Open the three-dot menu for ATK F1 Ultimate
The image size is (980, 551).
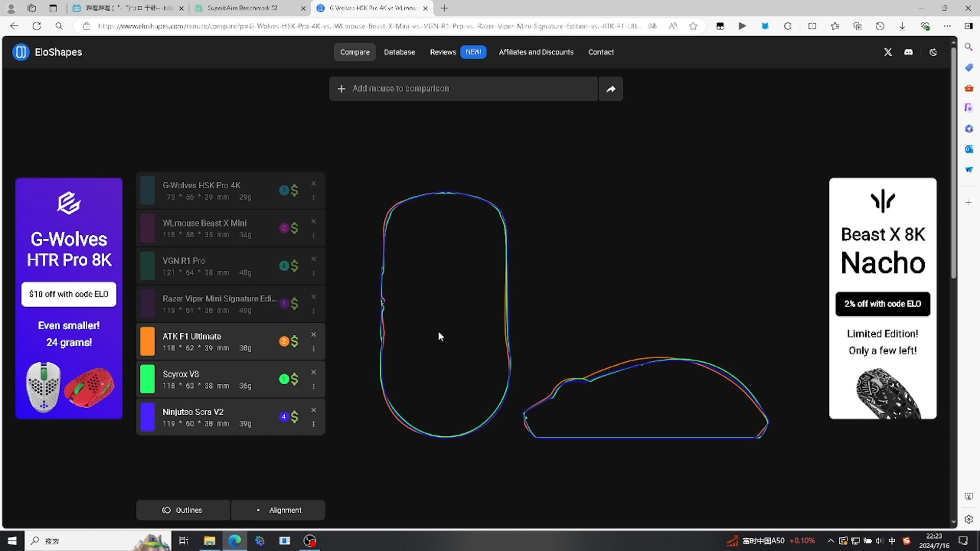click(x=313, y=349)
